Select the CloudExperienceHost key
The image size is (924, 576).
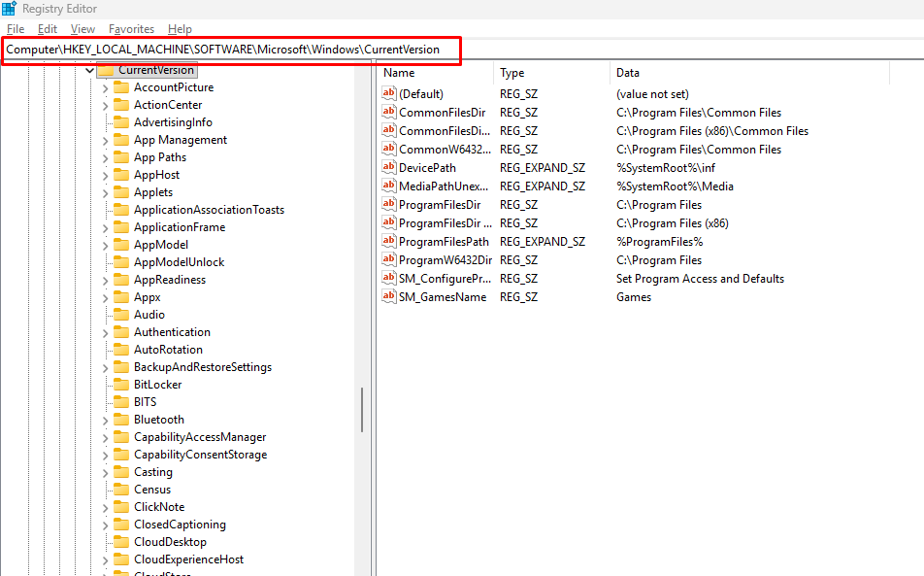click(x=188, y=559)
